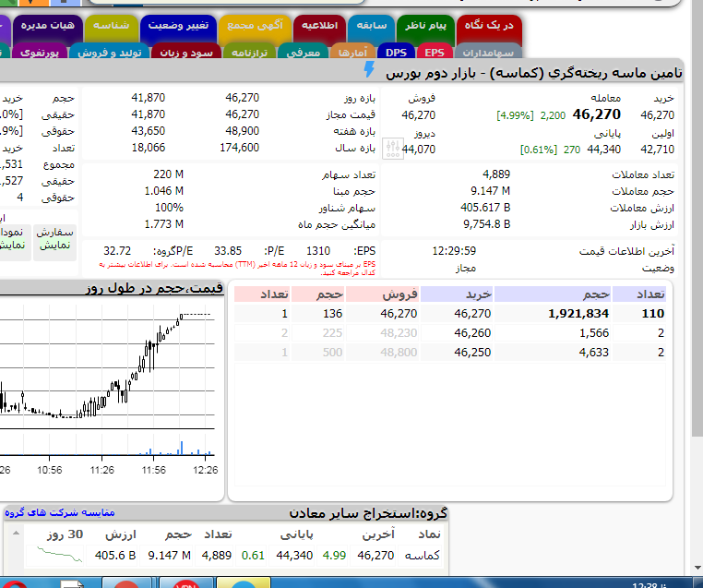This screenshot has height=588, width=703.
Task: Click the بازه سال low 18,066
Action: tap(148, 148)
